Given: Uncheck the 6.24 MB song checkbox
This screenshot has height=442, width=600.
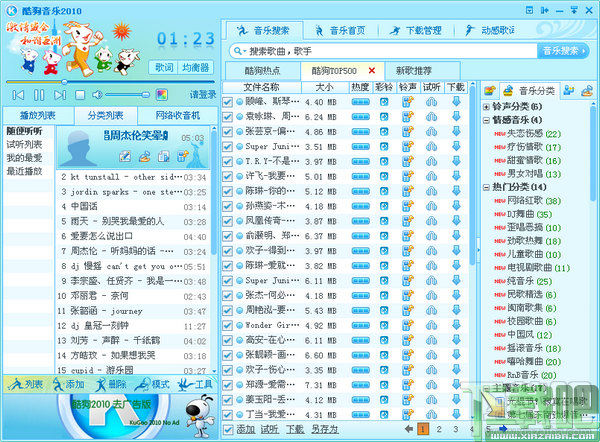Looking at the screenshot, I should [x=227, y=117].
